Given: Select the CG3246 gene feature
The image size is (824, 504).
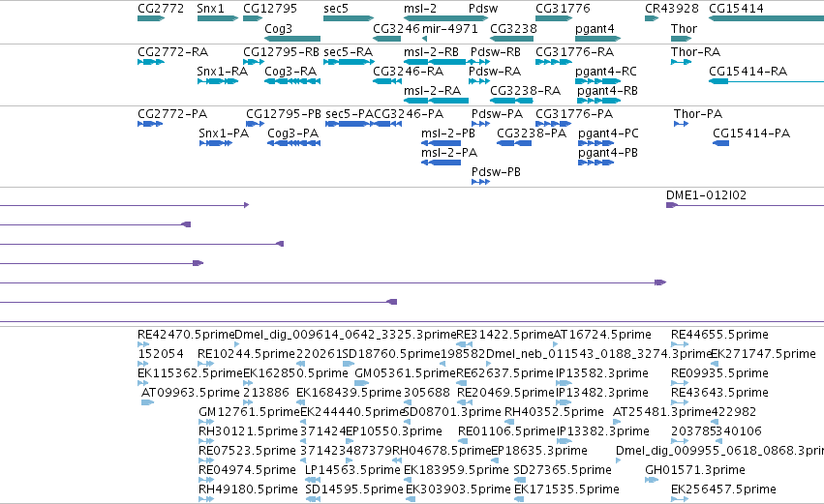Looking at the screenshot, I should tap(386, 39).
